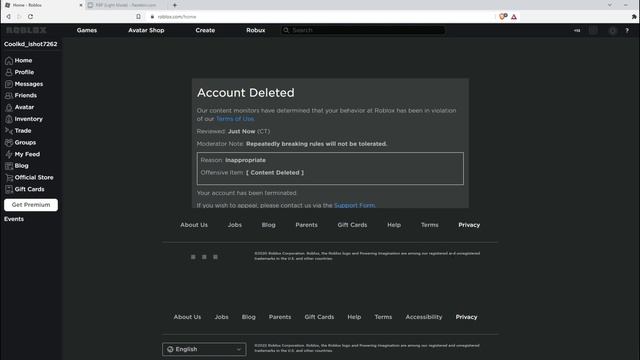
Task: Open the Inventory sidebar icon
Action: point(9,119)
